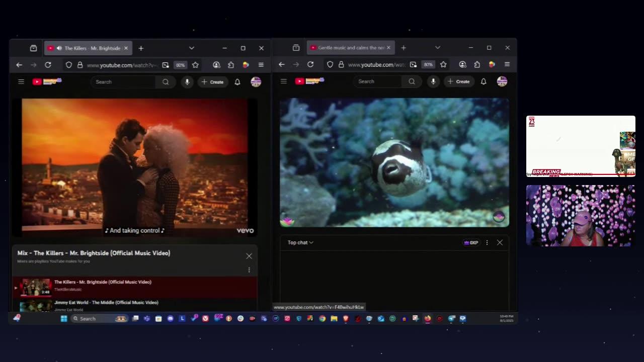Play the Mr. Brightside playlist item thumbnail

tap(36, 287)
